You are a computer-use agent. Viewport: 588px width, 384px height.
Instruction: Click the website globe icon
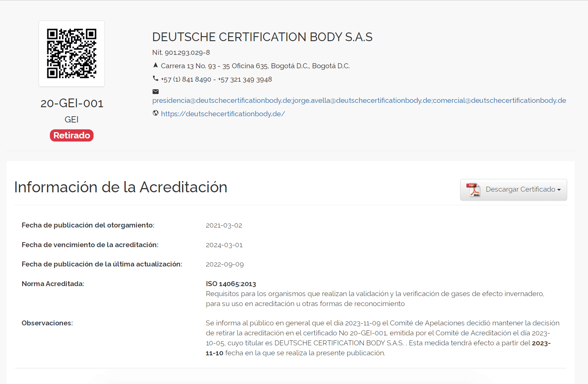pyautogui.click(x=156, y=113)
